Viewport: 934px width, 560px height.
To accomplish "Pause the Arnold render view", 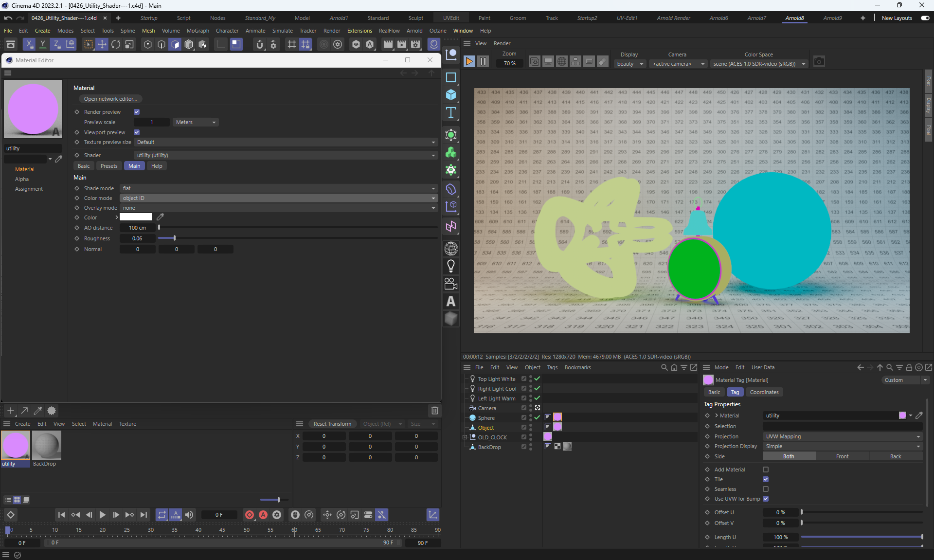I will tap(483, 62).
